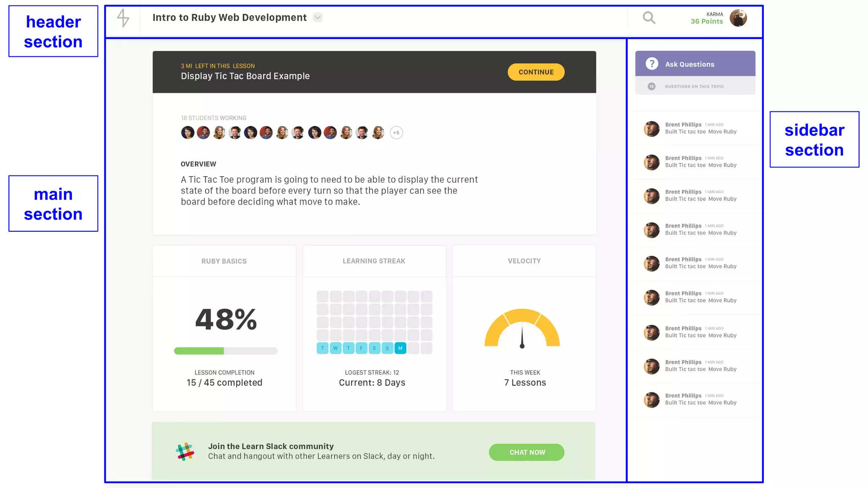Click the 15 questions count badge
The height and width of the screenshot is (488, 868).
[651, 86]
